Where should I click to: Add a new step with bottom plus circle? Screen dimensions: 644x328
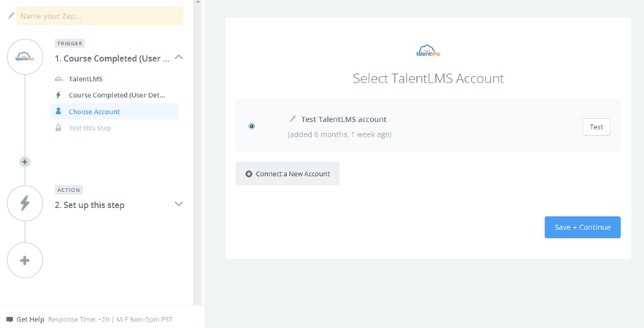(x=25, y=260)
